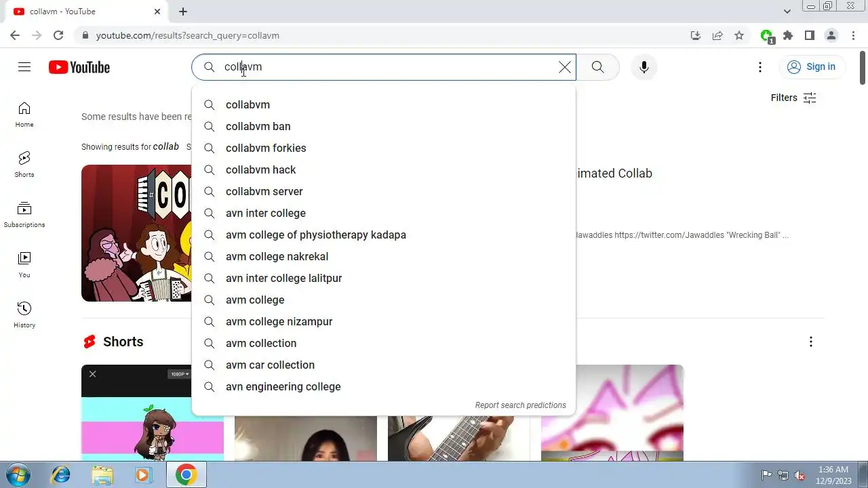Select the 'collavm - YouTube' tab
This screenshot has width=868, height=488.
pyautogui.click(x=87, y=12)
